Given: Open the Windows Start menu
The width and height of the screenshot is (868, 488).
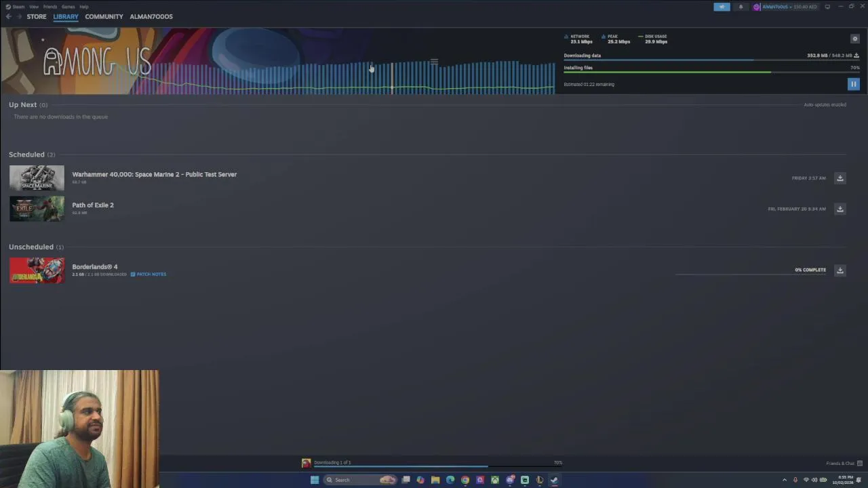Looking at the screenshot, I should [315, 480].
